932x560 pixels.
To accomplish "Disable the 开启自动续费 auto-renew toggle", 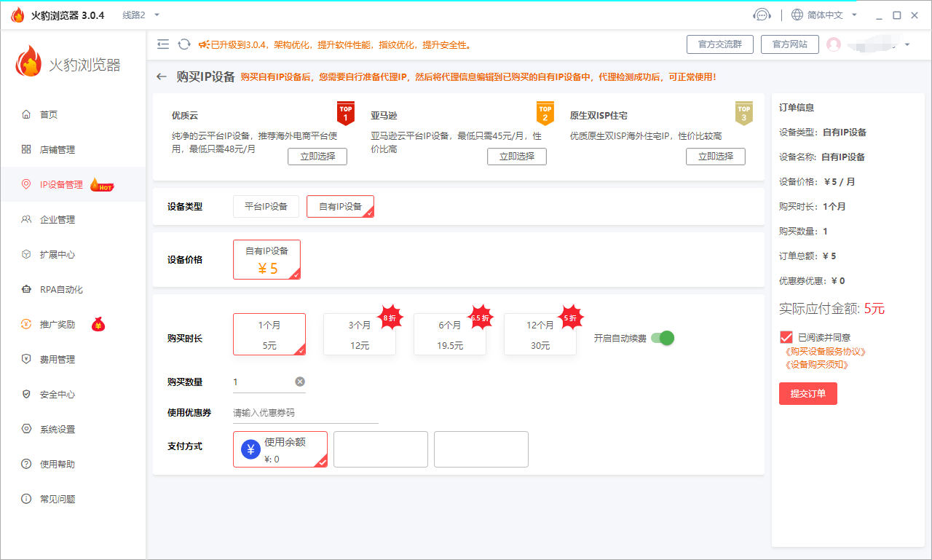I will 663,338.
